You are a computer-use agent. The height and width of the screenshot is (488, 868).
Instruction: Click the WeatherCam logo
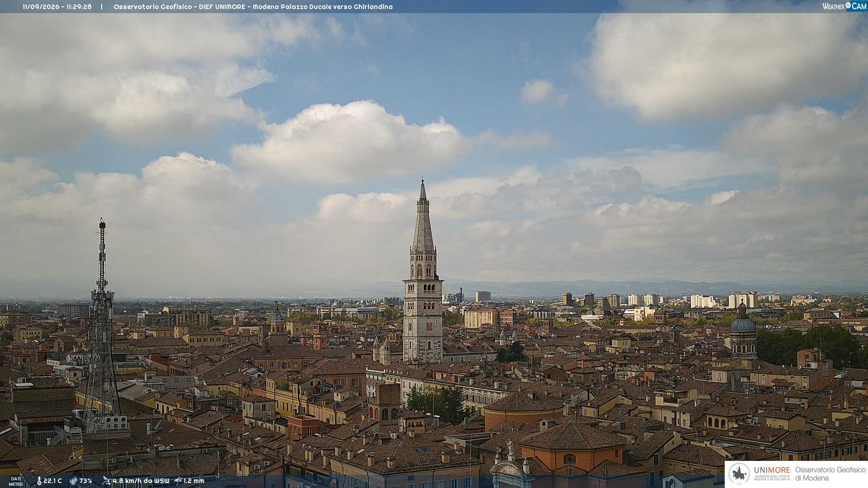pyautogui.click(x=844, y=6)
